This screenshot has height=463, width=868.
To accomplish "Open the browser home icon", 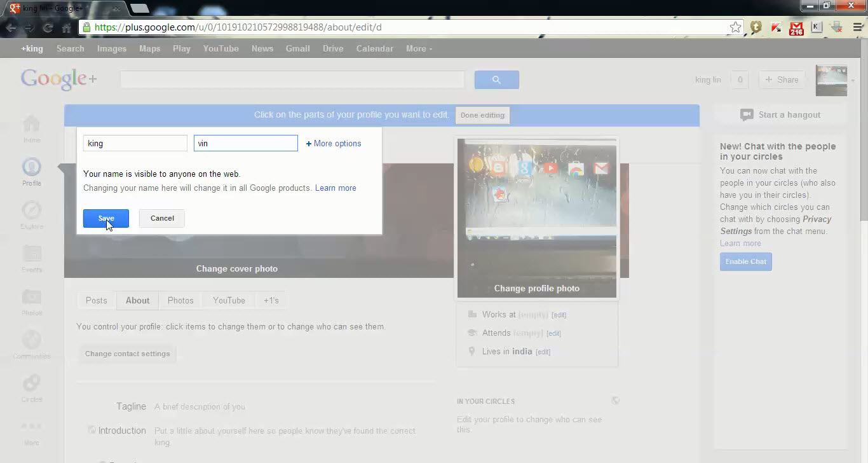I will 66,27.
